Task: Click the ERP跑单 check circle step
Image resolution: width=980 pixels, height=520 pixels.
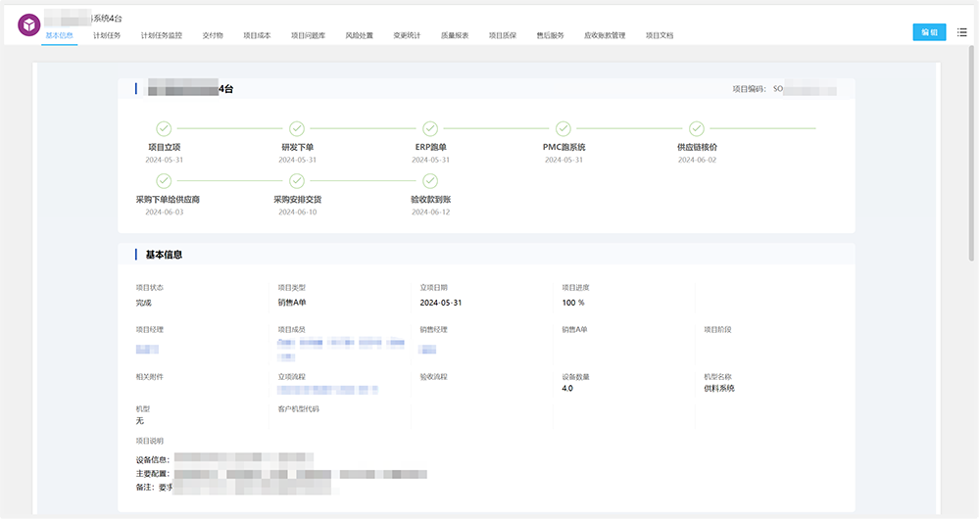Action: [430, 128]
